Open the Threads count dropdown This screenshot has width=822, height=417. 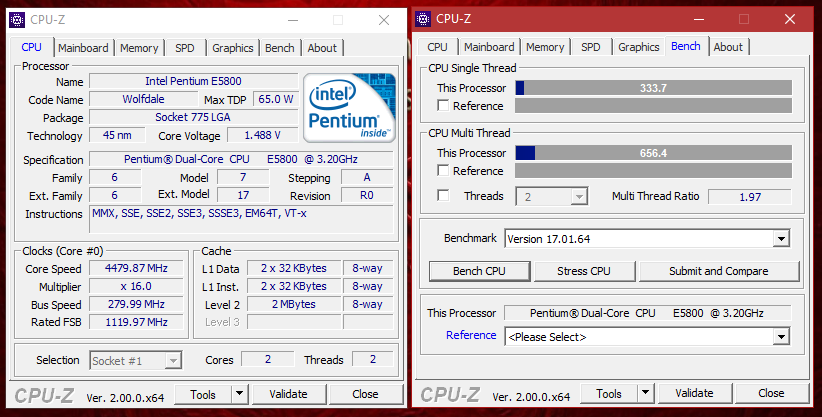click(579, 197)
